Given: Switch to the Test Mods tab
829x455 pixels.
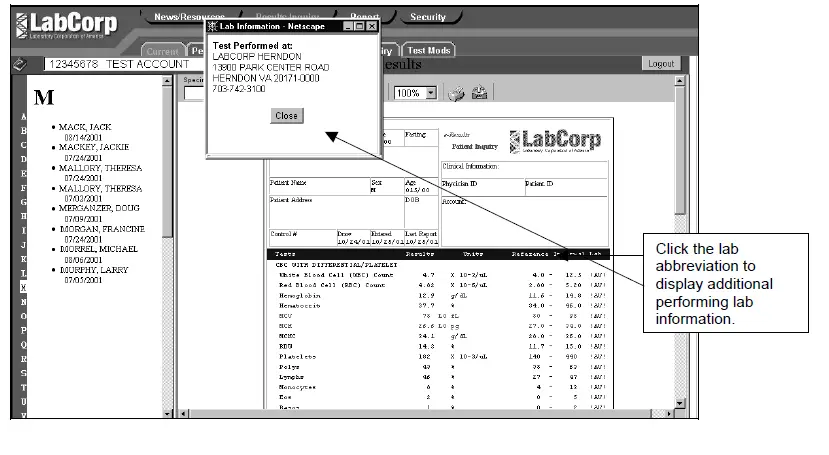Looking at the screenshot, I should pos(429,50).
